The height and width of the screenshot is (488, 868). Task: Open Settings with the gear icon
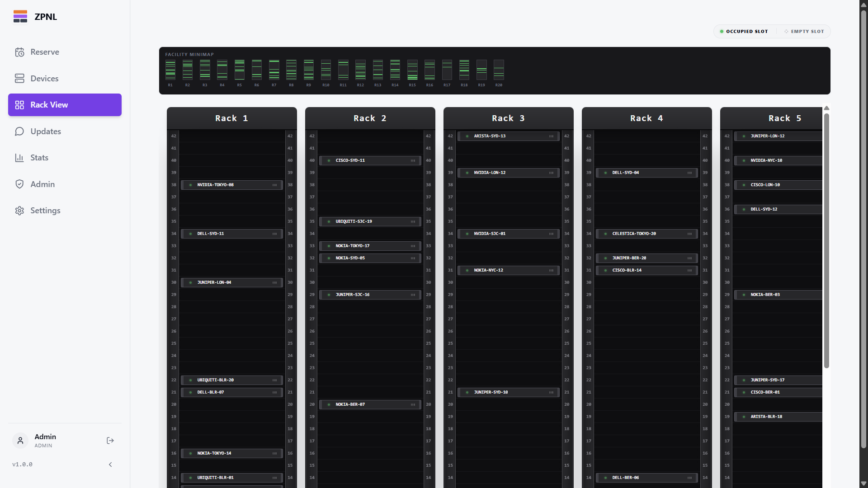point(20,210)
